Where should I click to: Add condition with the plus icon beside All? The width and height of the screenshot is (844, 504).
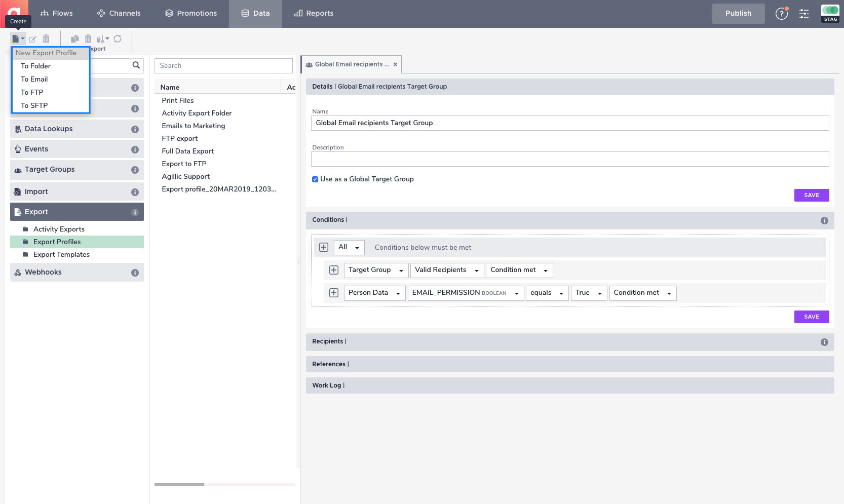pyautogui.click(x=324, y=247)
